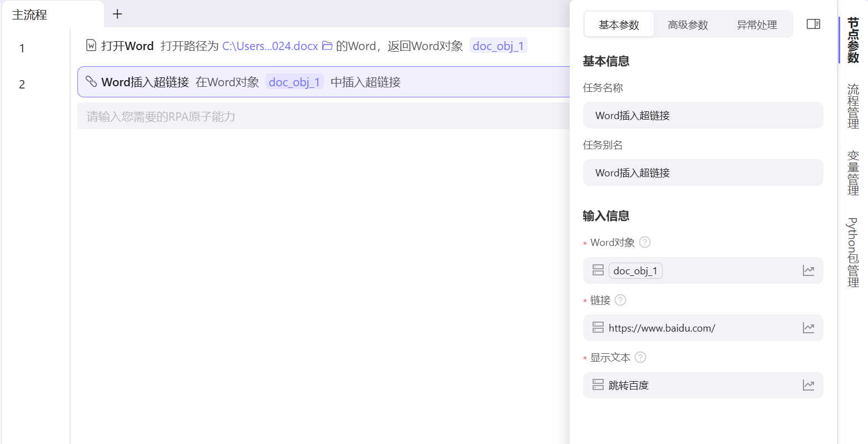This screenshot has width=868, height=444.
Task: Open the expression editor icon for the 链接 field
Action: point(808,327)
